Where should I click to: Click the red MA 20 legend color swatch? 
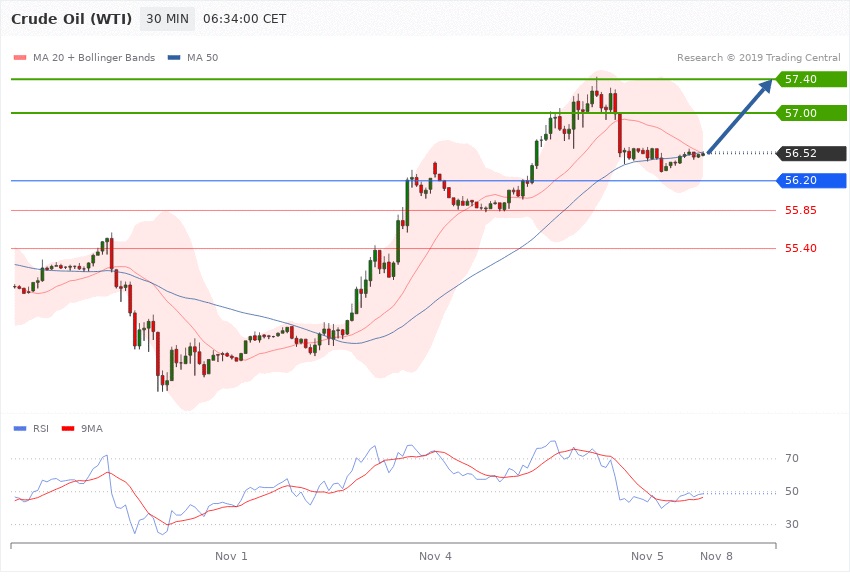tap(20, 58)
